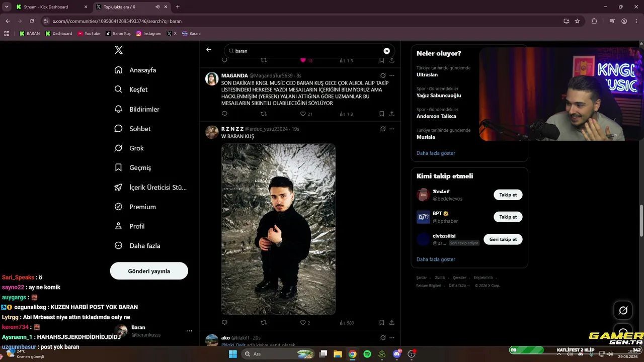Click the Grok icon on MAGANDA's post
The width and height of the screenshot is (644, 362).
[x=383, y=75]
